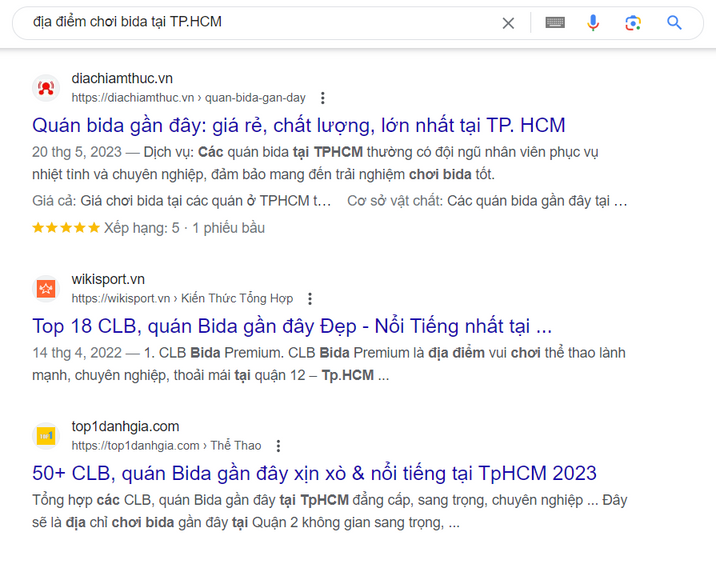This screenshot has width=716, height=564.
Task: Open the 'Top 18 CLB, quán Bida' result
Action: (x=291, y=326)
